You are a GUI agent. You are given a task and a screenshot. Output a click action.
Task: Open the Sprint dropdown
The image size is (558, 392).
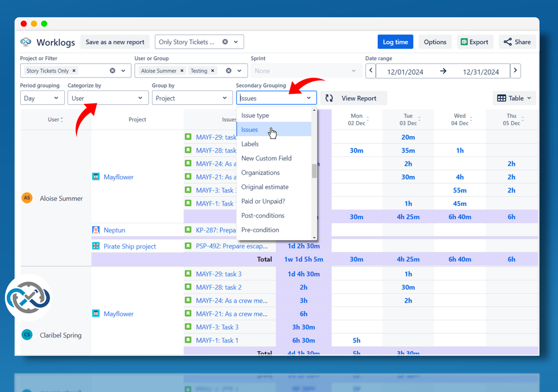click(306, 71)
